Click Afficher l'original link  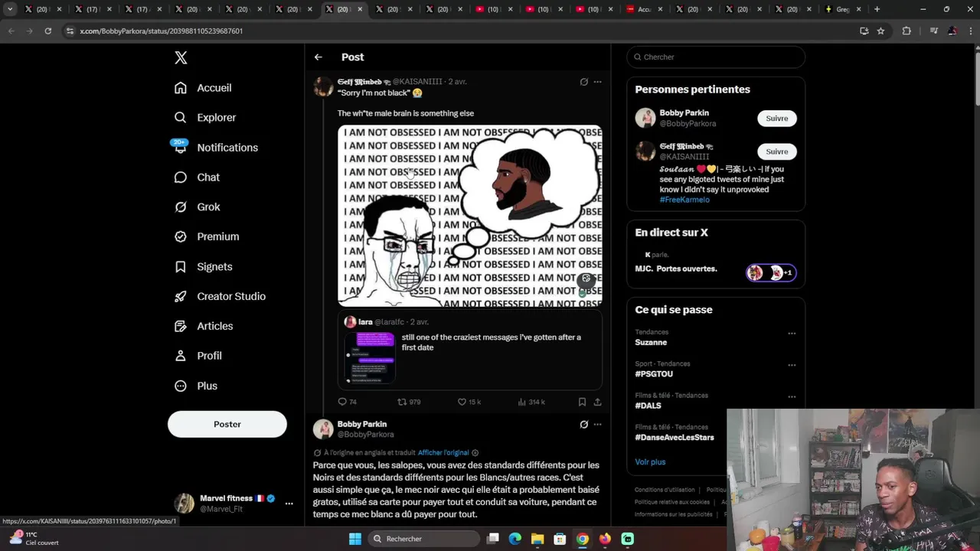443,453
